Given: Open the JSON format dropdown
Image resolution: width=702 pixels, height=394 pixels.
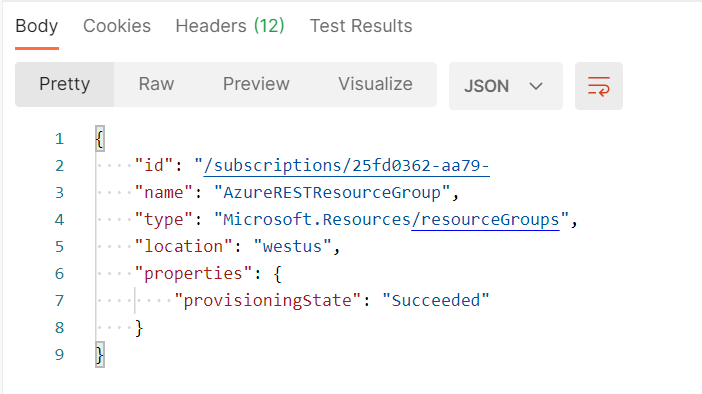Looking at the screenshot, I should pos(506,86).
